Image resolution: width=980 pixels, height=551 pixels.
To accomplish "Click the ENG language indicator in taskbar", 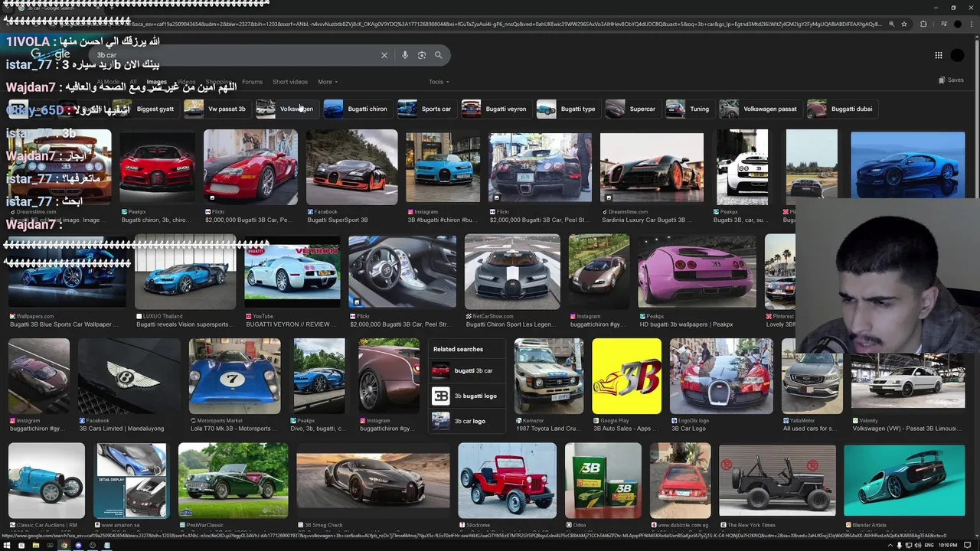I will (929, 545).
